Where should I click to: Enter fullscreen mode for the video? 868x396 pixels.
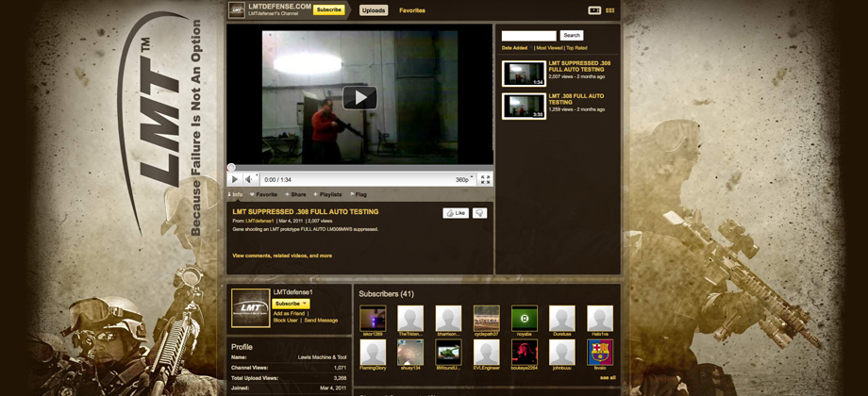point(485,179)
